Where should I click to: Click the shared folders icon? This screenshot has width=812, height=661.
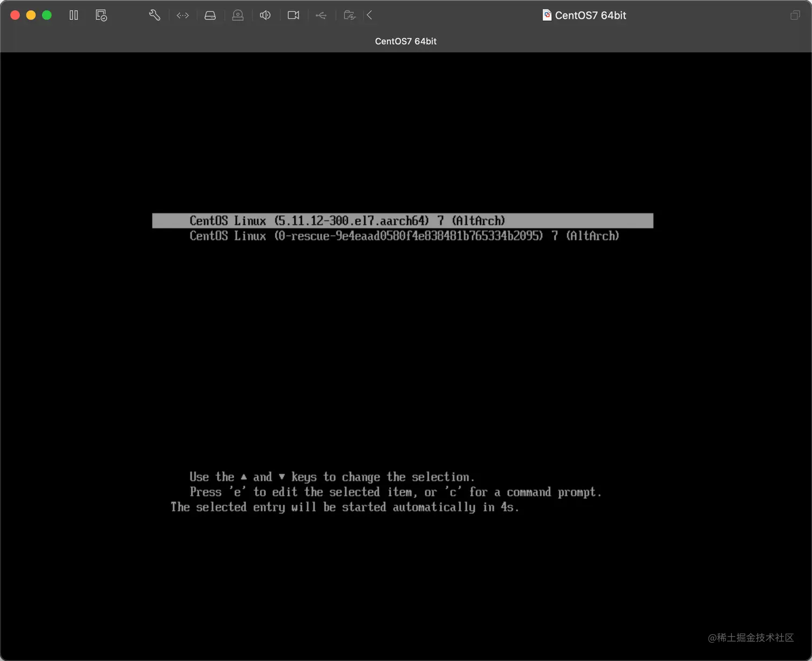pyautogui.click(x=350, y=15)
